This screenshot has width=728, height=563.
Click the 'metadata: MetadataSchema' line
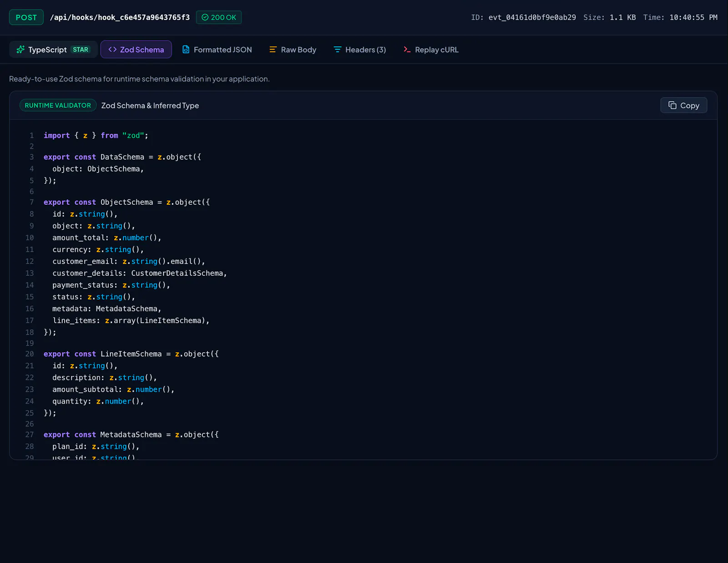pyautogui.click(x=107, y=309)
